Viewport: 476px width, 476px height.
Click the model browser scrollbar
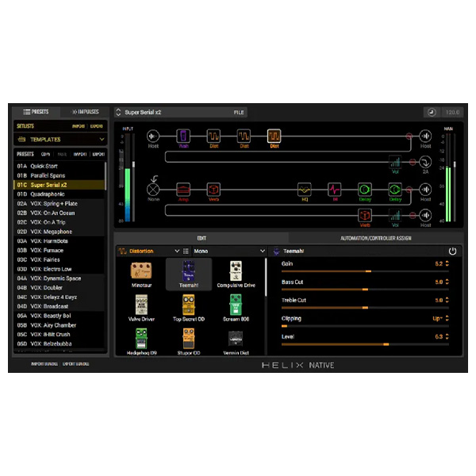(266, 277)
